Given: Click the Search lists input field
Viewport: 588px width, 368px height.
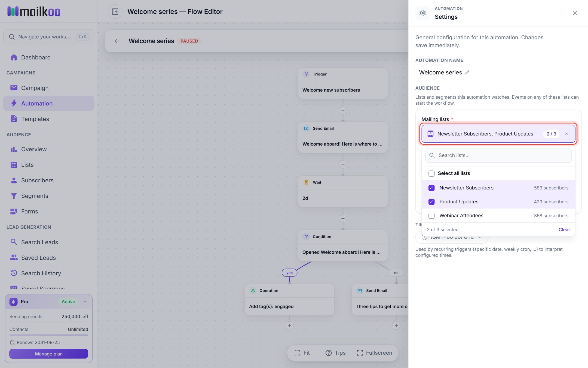Looking at the screenshot, I should point(498,155).
